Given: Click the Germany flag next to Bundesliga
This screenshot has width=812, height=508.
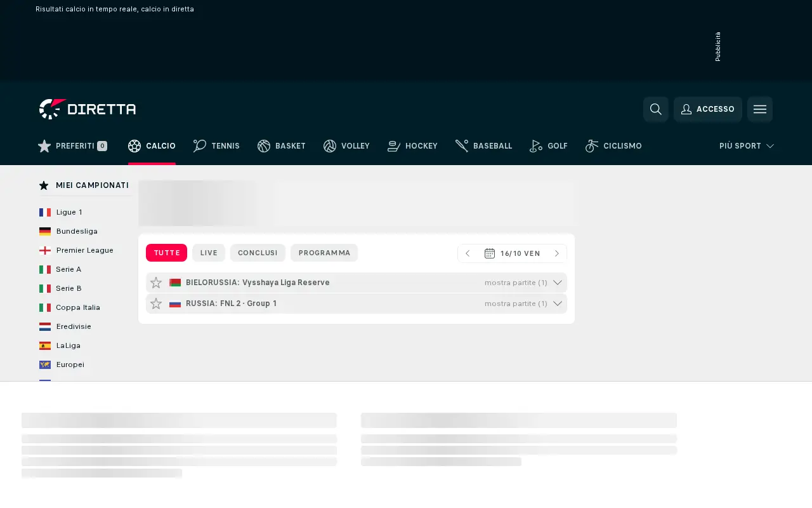Looking at the screenshot, I should point(45,231).
